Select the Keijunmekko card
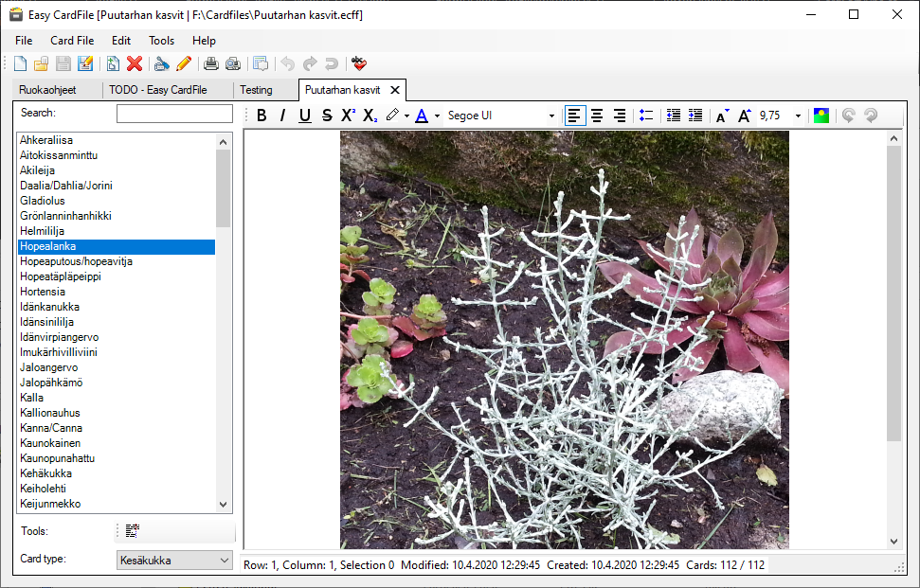This screenshot has width=920, height=588. pyautogui.click(x=117, y=504)
